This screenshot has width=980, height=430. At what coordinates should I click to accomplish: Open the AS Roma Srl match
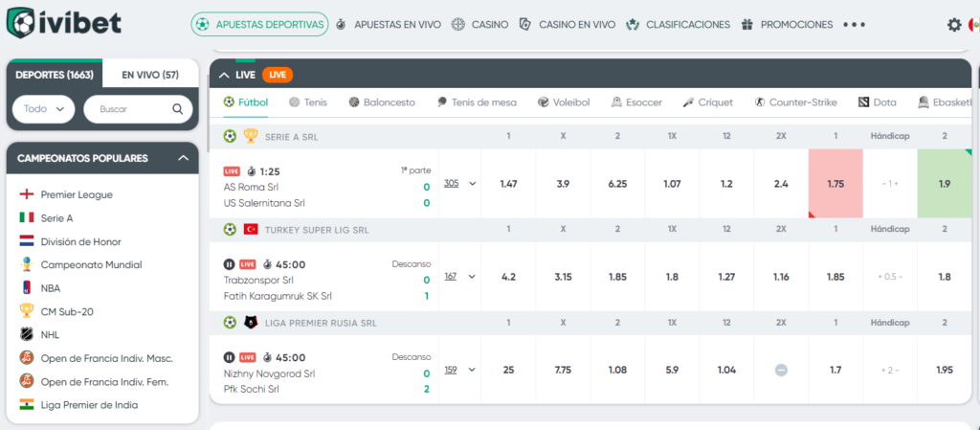(x=252, y=187)
